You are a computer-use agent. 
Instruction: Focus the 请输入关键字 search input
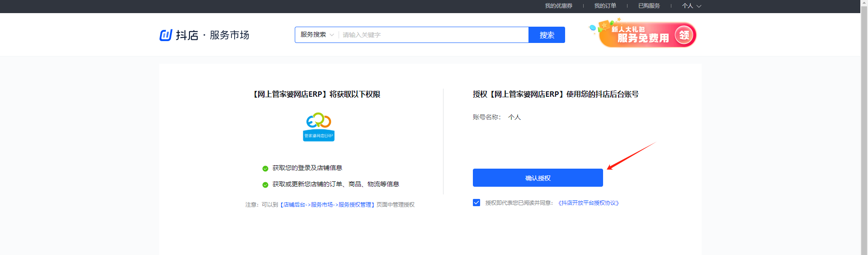coord(433,35)
